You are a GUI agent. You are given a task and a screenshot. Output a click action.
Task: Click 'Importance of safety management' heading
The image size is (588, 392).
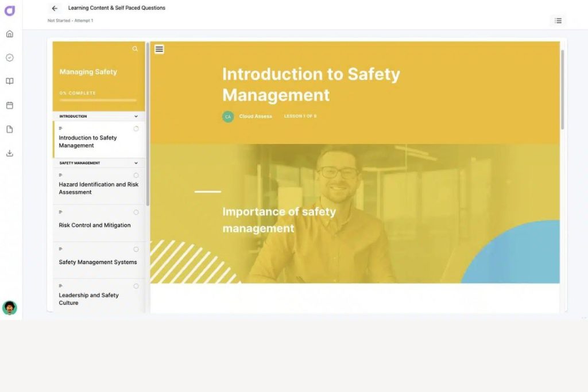(x=280, y=220)
